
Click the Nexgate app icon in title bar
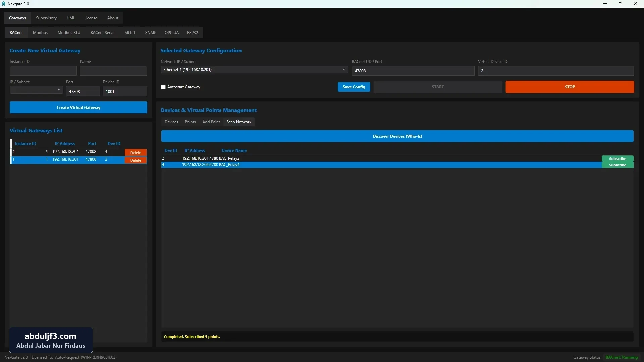point(3,4)
